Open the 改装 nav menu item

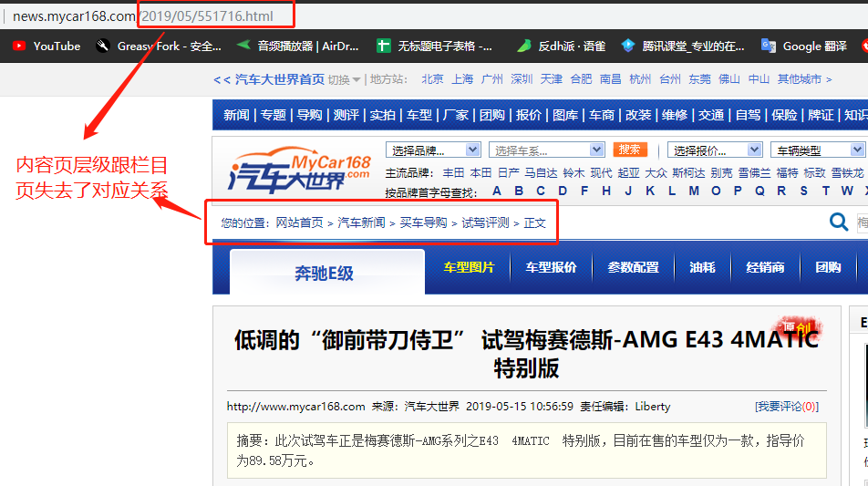click(638, 115)
